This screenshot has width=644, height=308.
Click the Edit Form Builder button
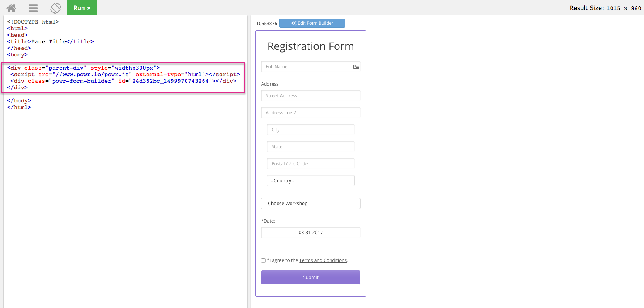tap(312, 23)
